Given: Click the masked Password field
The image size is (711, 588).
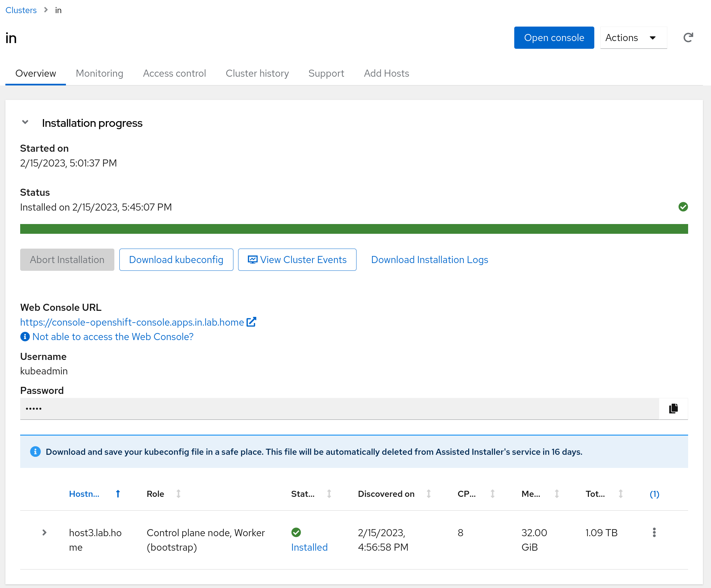Looking at the screenshot, I should [339, 408].
